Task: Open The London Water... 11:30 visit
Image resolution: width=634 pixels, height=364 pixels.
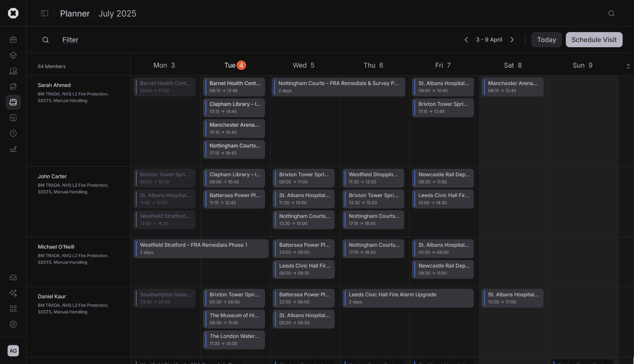Action: (234, 340)
